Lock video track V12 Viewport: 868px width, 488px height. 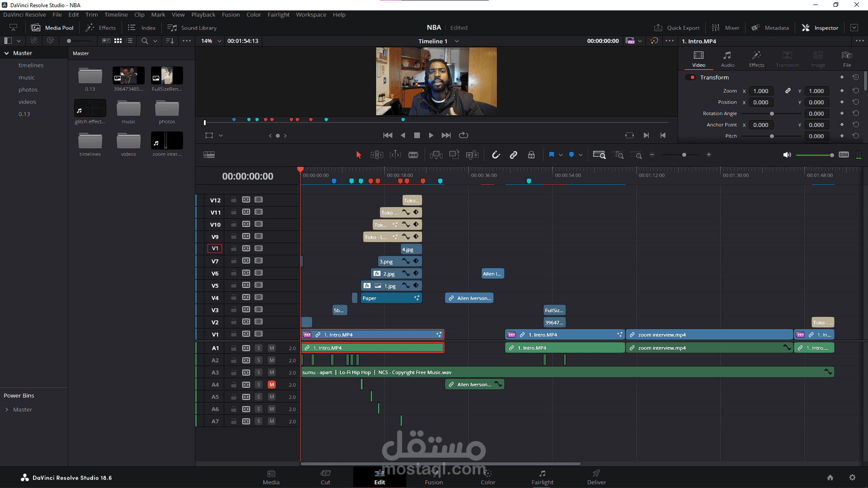(233, 200)
